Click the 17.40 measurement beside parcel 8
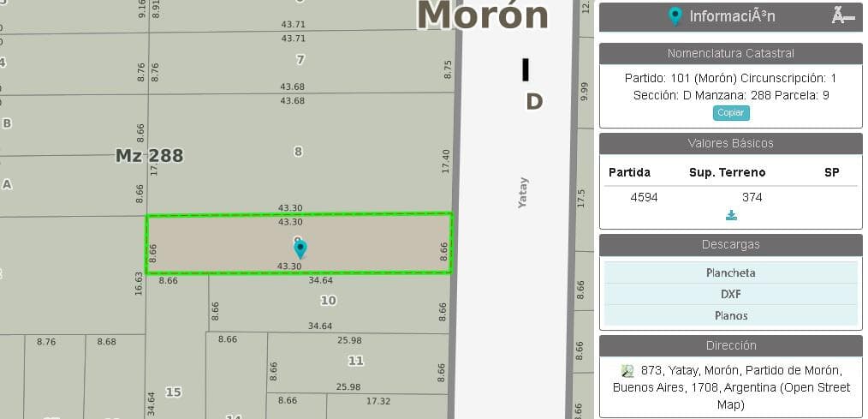The image size is (868, 419). [446, 161]
